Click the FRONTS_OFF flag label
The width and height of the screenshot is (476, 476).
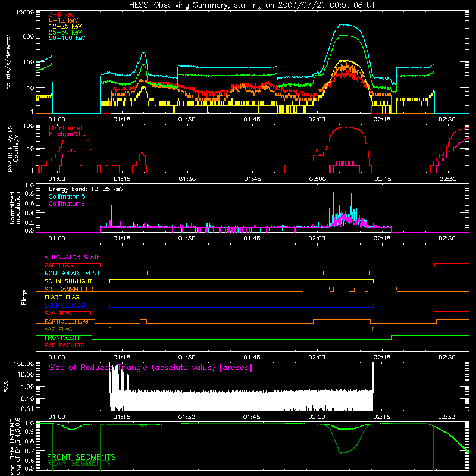62,337
